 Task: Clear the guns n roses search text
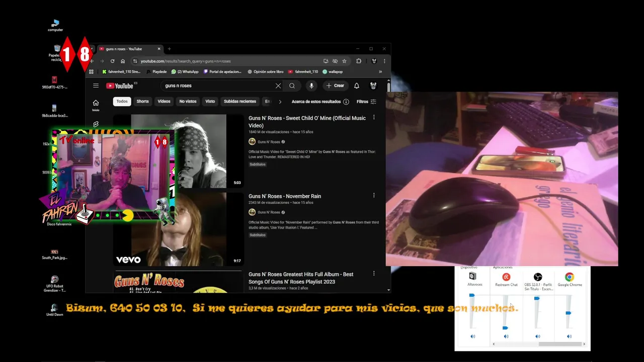pyautogui.click(x=278, y=85)
